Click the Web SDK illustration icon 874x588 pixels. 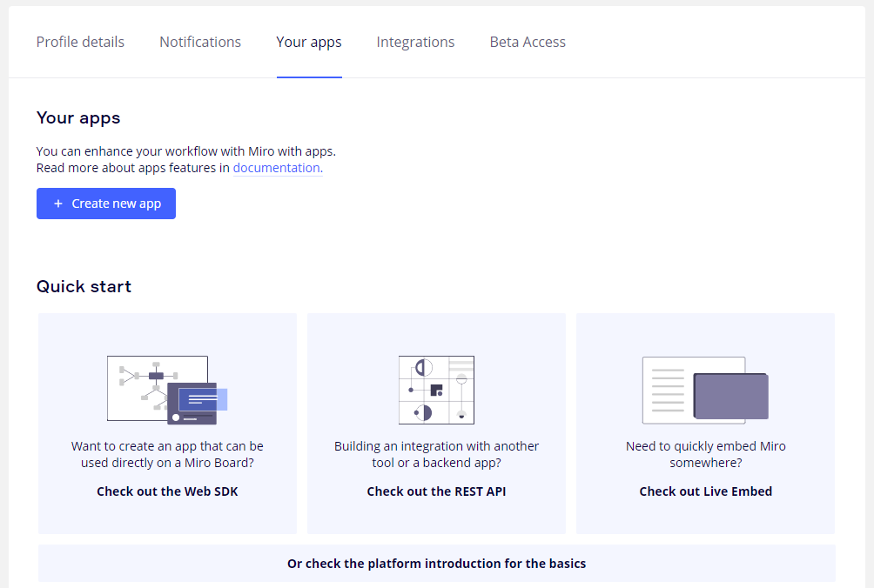click(x=167, y=391)
